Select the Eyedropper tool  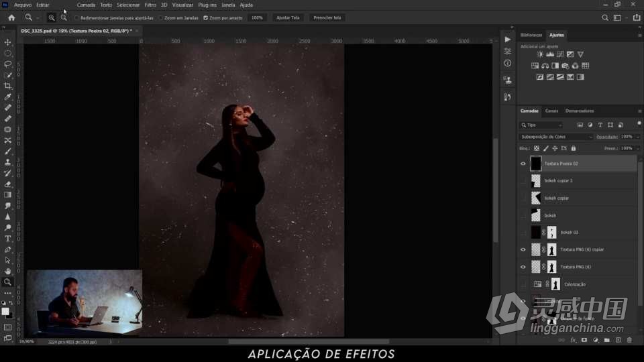(7, 97)
